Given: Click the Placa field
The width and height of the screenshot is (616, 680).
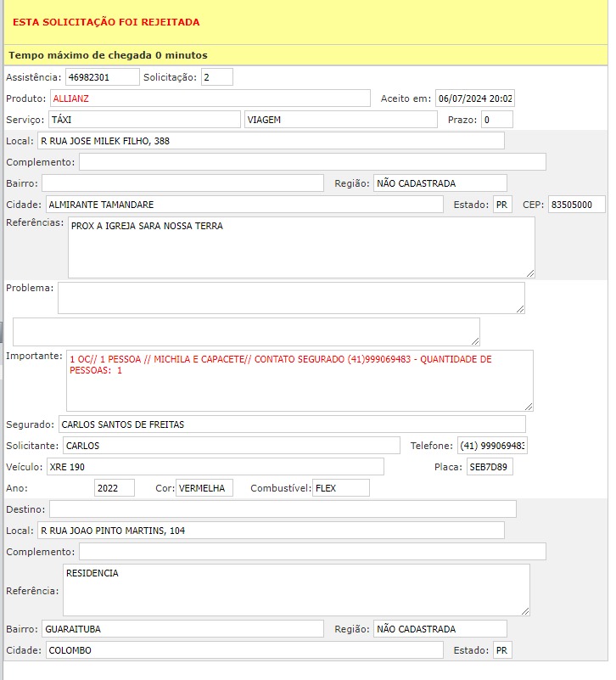Looking at the screenshot, I should pos(490,467).
